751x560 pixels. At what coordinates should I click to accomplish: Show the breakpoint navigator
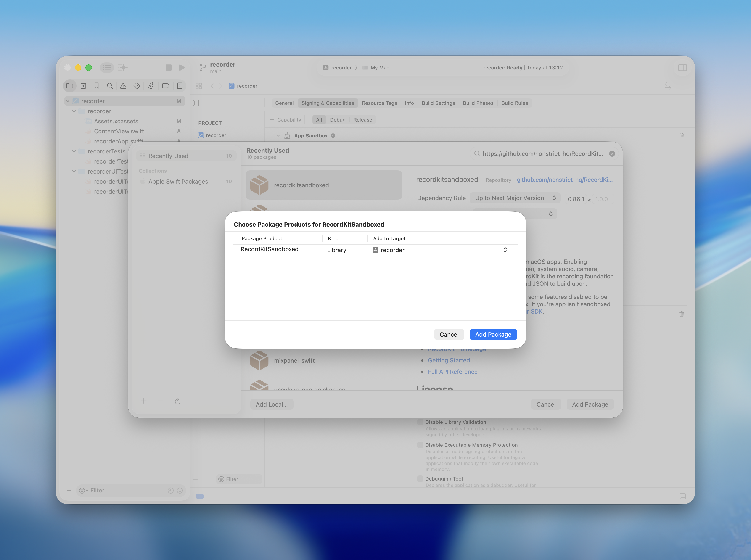166,86
